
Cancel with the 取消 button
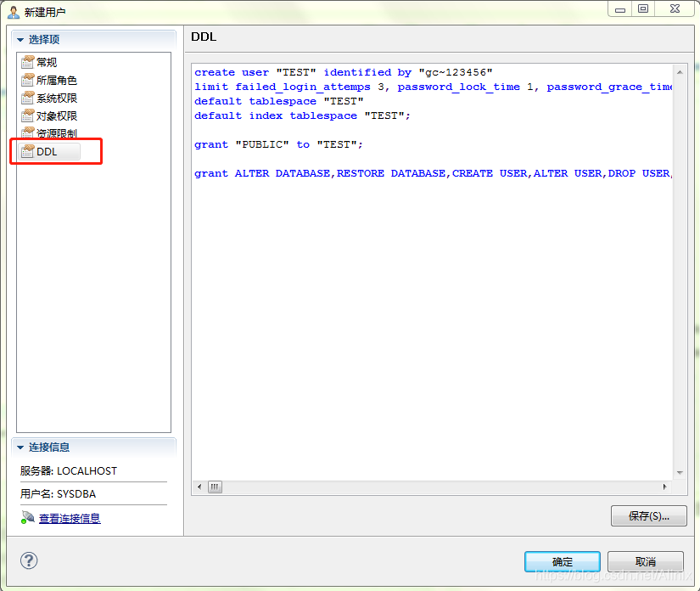(x=645, y=561)
